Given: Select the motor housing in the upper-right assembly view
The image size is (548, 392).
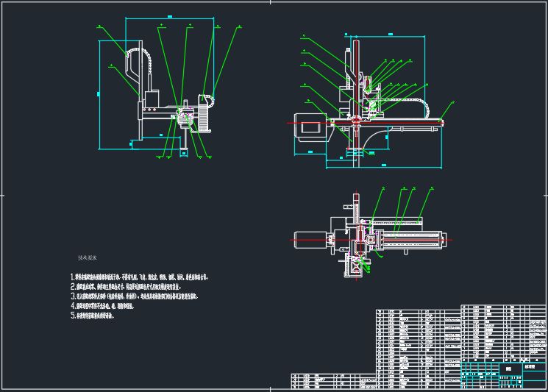Looking at the screenshot, I should tap(310, 126).
